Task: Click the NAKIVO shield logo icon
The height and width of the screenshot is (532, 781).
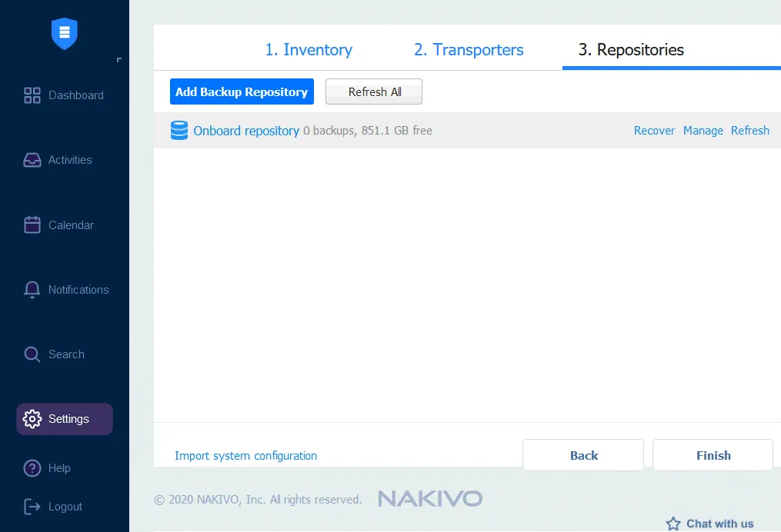Action: 65,33
